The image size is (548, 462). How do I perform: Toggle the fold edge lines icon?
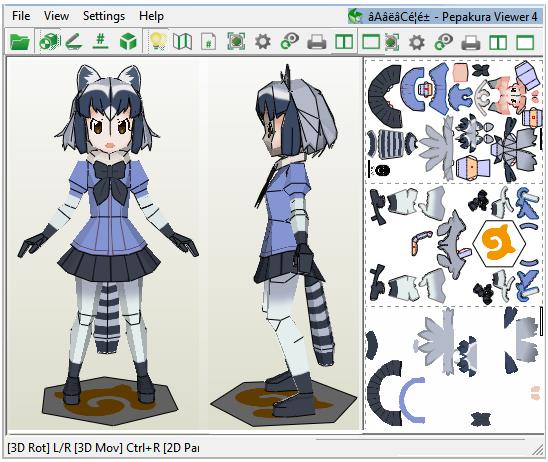point(74,42)
